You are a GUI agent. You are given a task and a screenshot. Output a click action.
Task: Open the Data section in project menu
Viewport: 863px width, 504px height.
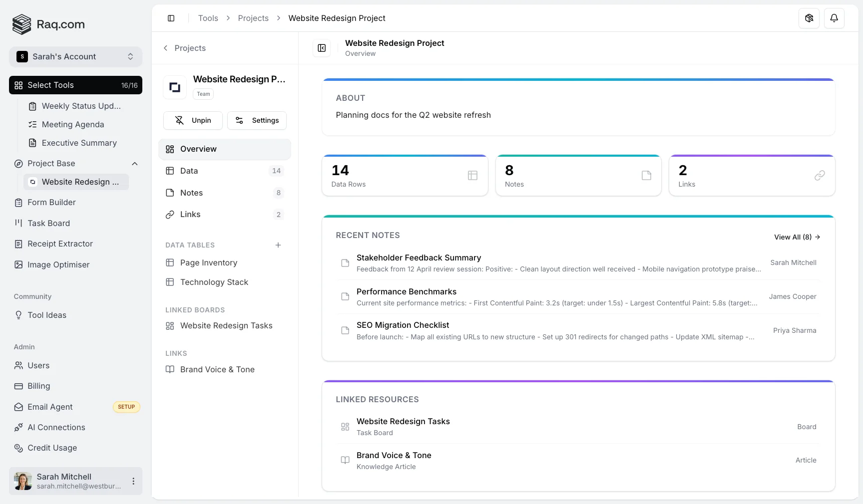[189, 171]
